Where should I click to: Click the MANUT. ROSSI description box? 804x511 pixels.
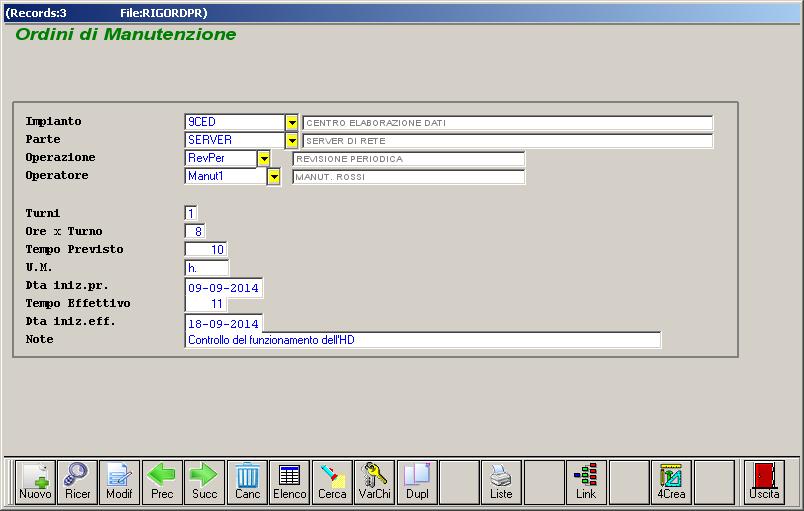click(409, 177)
